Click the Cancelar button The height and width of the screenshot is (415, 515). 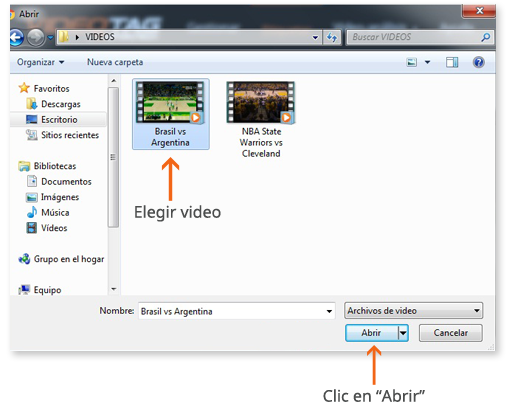451,333
